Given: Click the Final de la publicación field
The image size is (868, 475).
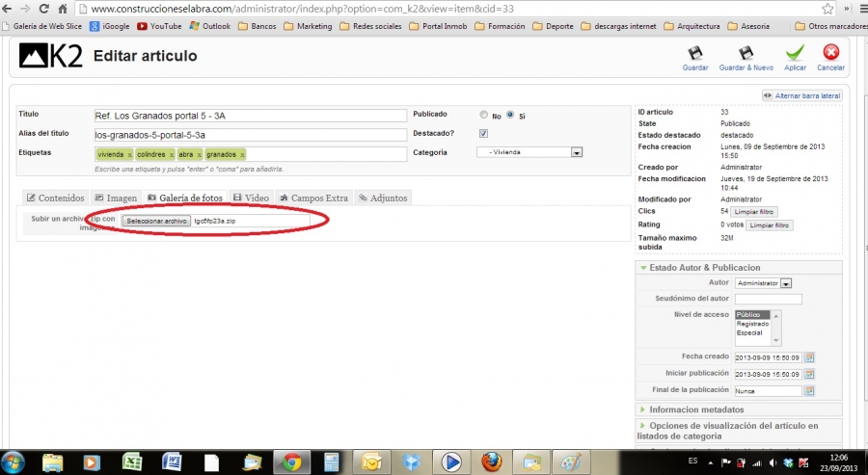Looking at the screenshot, I should click(769, 391).
